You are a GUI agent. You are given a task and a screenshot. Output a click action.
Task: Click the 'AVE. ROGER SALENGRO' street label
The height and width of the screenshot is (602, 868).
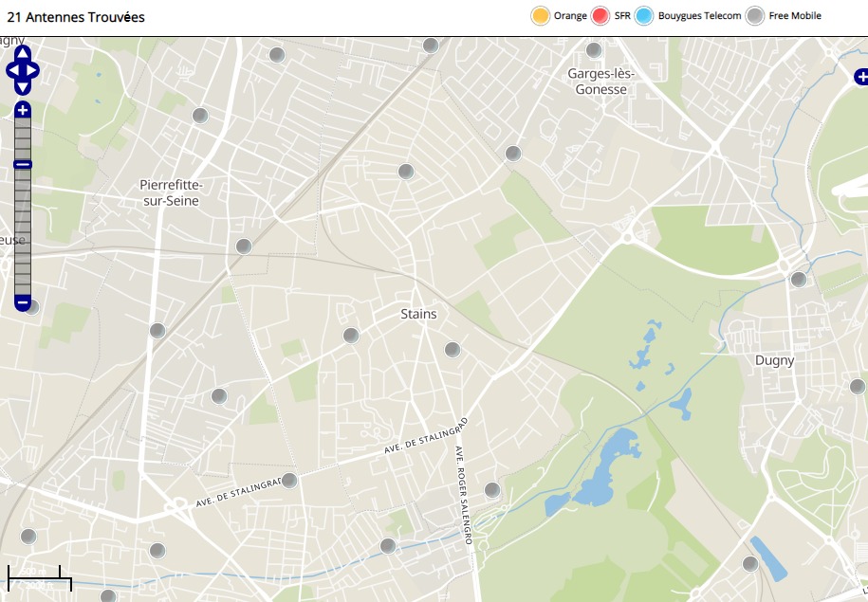point(463,495)
